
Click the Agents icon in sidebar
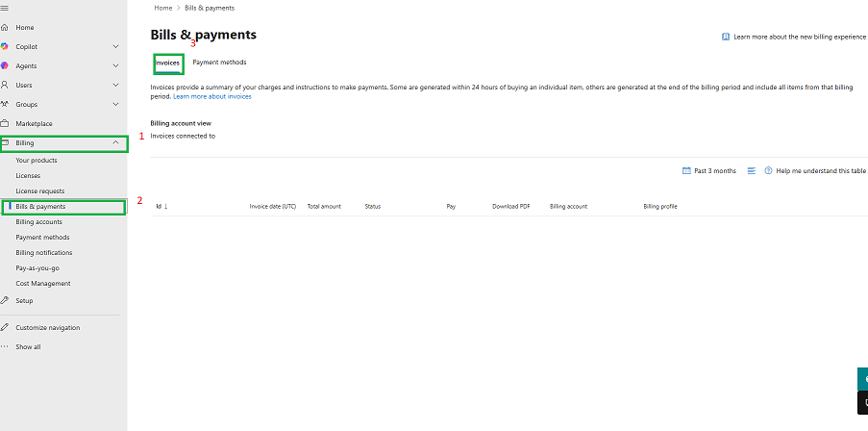pyautogui.click(x=5, y=65)
